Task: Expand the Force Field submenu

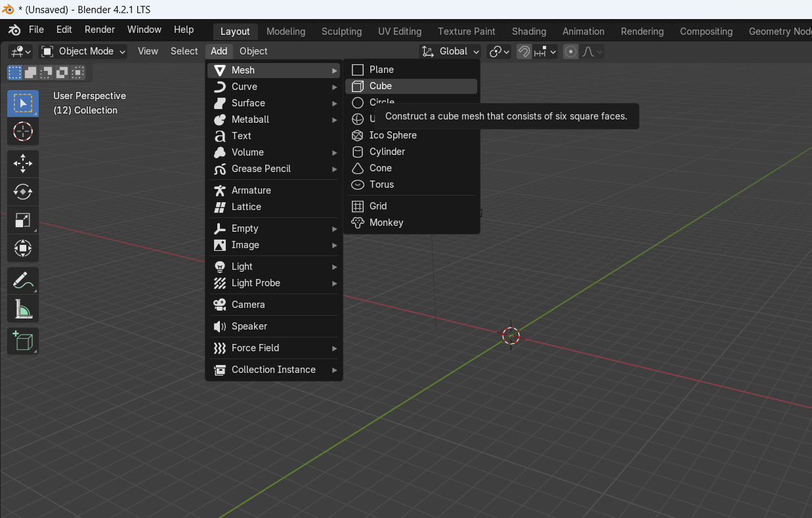Action: coord(274,348)
